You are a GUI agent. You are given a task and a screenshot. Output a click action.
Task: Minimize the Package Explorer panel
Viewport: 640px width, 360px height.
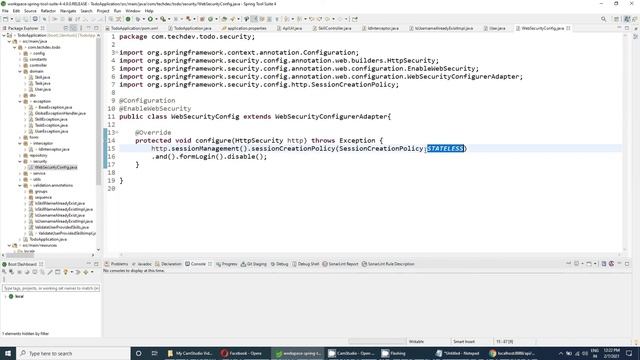click(89, 28)
